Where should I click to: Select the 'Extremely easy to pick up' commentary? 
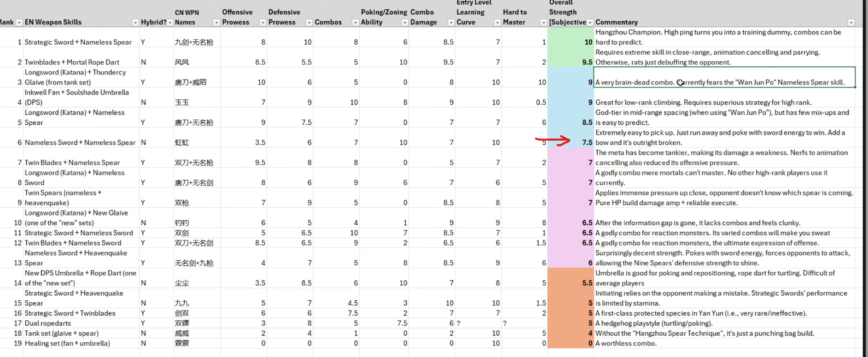725,138
